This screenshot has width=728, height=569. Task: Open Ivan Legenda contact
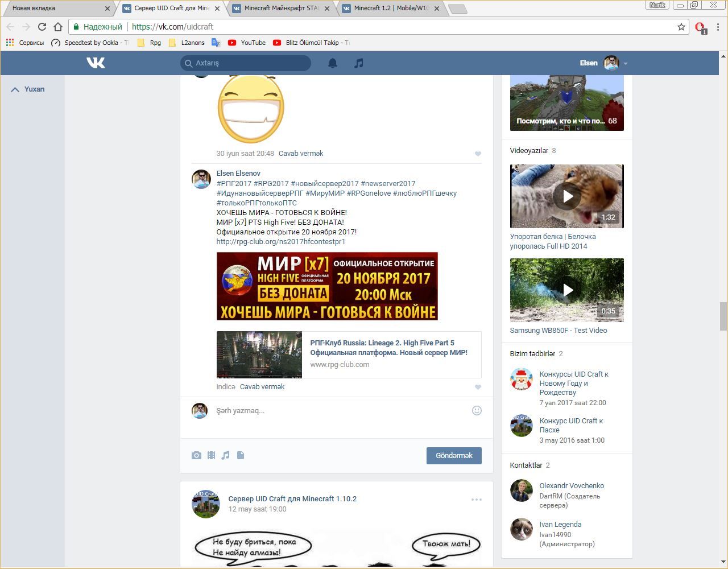click(x=560, y=525)
